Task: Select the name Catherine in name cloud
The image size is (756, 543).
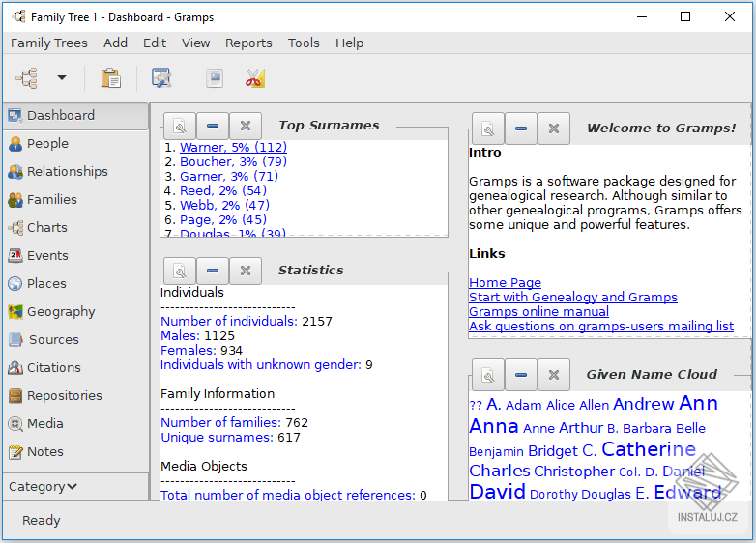Action: [x=648, y=449]
